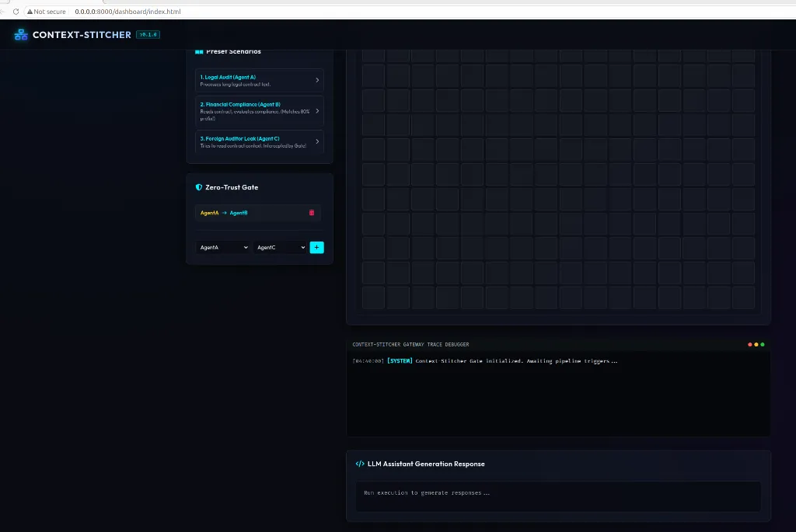
Task: Reload the page with browser refresh icon
Action: tap(16, 12)
